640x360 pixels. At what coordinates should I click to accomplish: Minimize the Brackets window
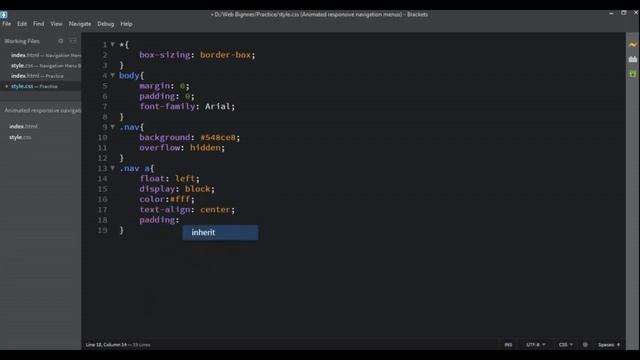tap(611, 14)
